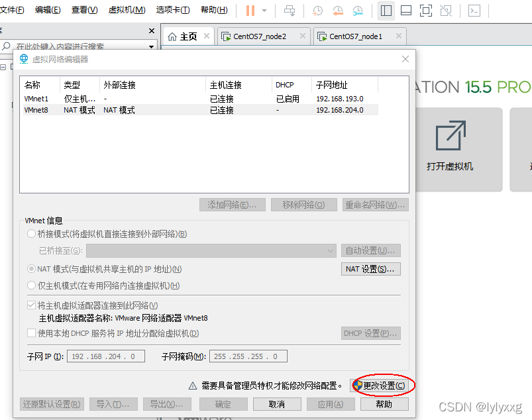Click the 导入(T)... button
This screenshot has height=420, width=532.
pos(113,404)
